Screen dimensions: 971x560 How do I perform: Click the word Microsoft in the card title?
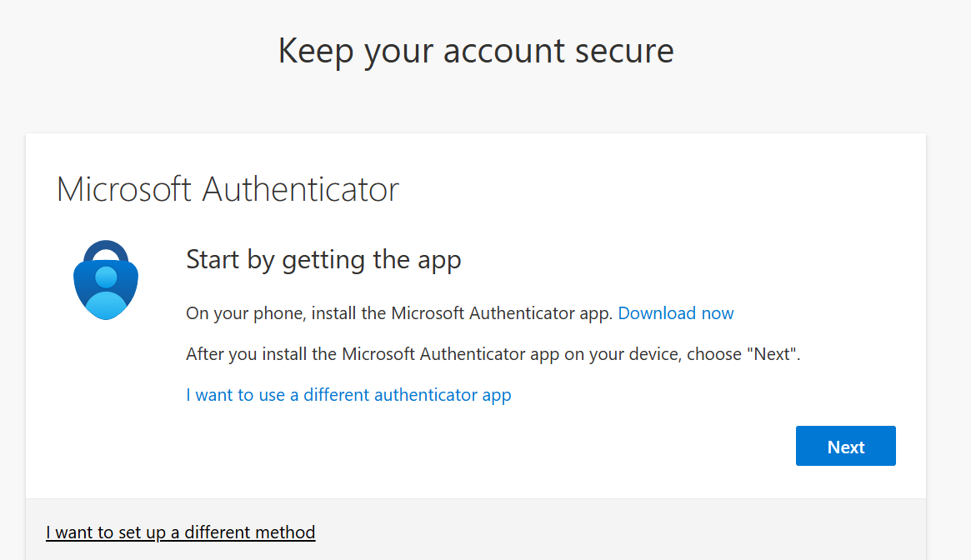coord(124,189)
